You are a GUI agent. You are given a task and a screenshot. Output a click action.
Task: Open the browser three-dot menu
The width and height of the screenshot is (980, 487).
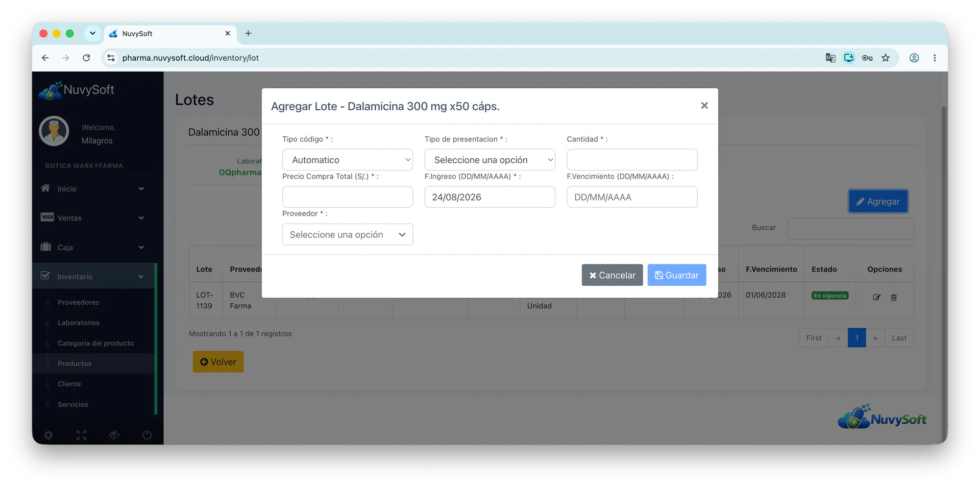[x=935, y=58]
